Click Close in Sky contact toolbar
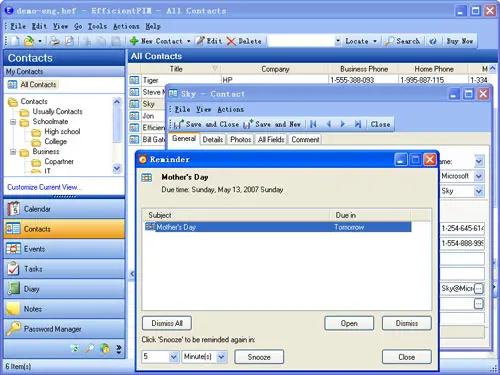Image resolution: width=500 pixels, height=375 pixels. 380,124
